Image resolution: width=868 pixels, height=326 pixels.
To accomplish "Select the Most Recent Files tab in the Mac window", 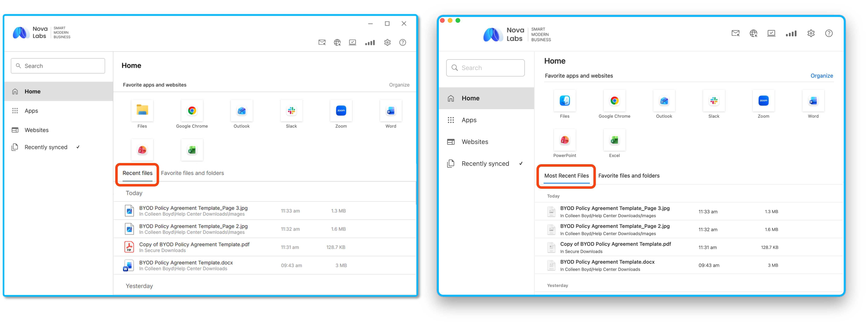I will [567, 176].
